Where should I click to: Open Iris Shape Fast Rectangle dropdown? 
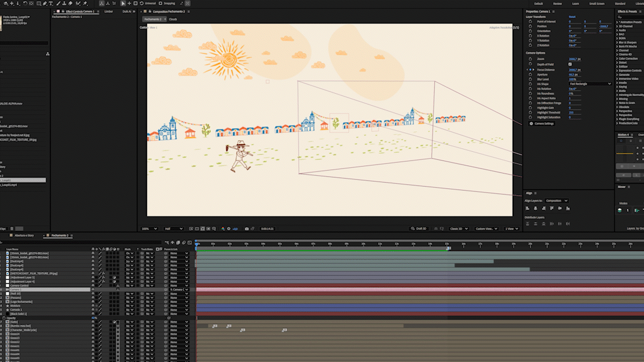click(x=591, y=84)
